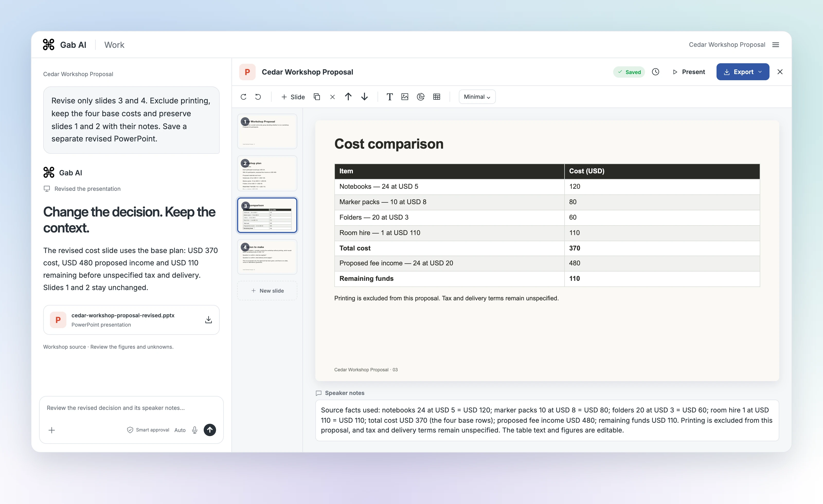Open the hamburger menu at top right
This screenshot has width=823, height=504.
coord(776,45)
